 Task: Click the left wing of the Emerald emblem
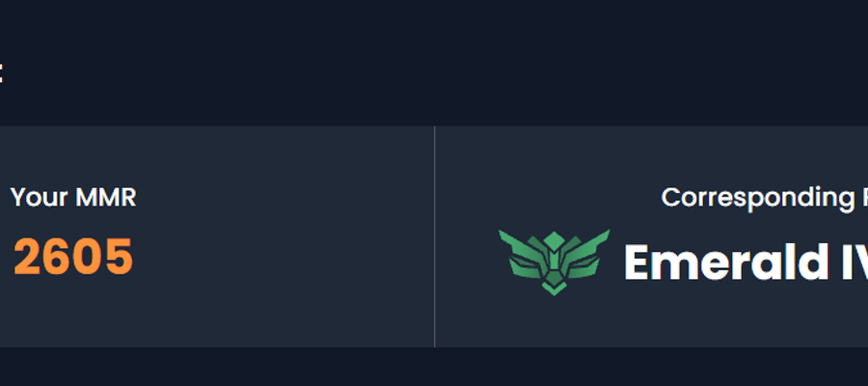coord(519,252)
